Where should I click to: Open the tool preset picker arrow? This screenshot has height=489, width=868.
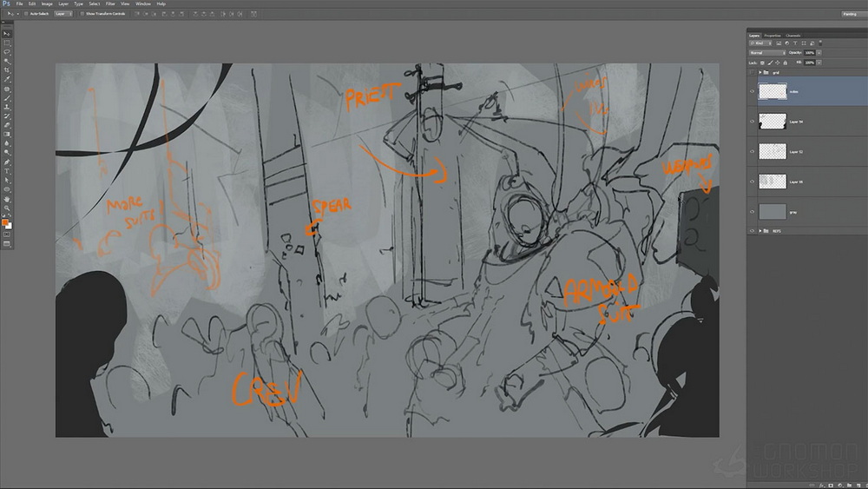tap(17, 13)
